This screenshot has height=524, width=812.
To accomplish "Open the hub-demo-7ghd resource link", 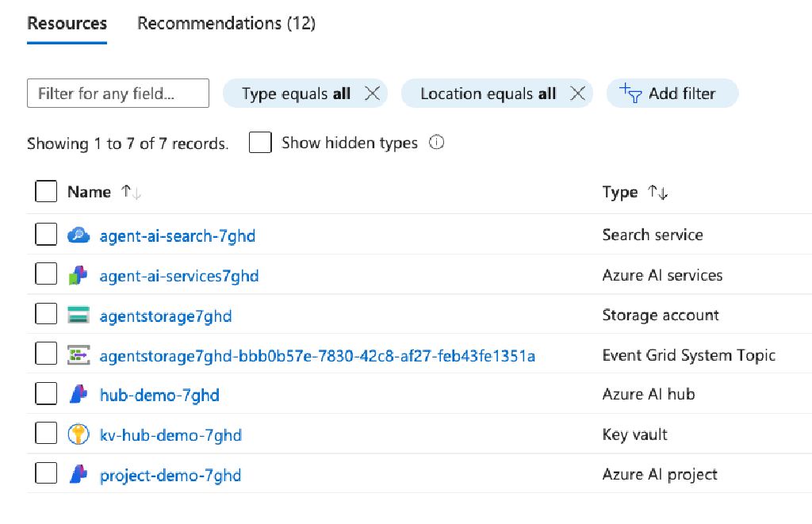I will [160, 394].
